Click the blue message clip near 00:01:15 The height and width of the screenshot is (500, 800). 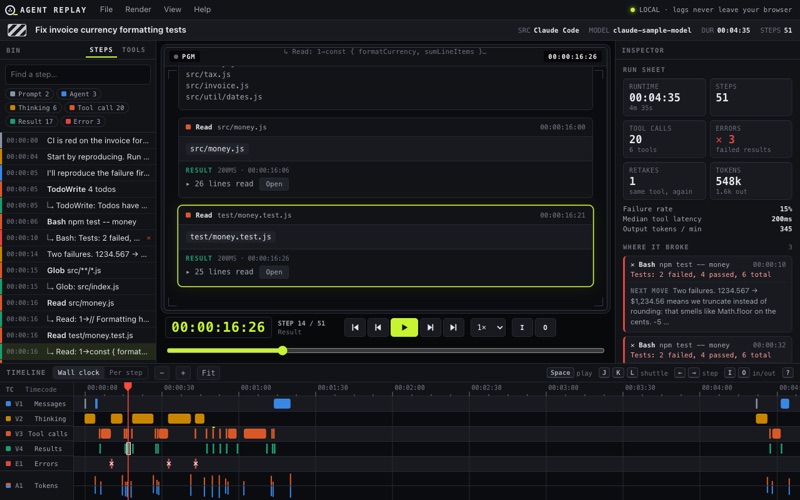tap(282, 404)
